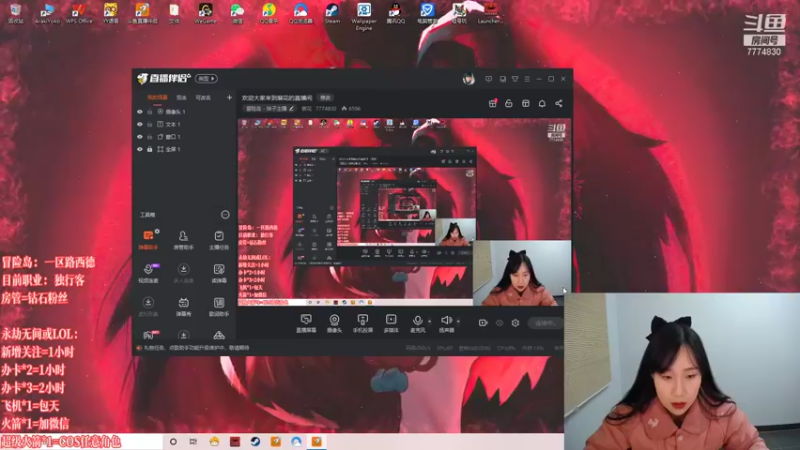Toggle visibility of 全屏 1 source
Viewport: 800px width, 450px height.
tap(139, 149)
